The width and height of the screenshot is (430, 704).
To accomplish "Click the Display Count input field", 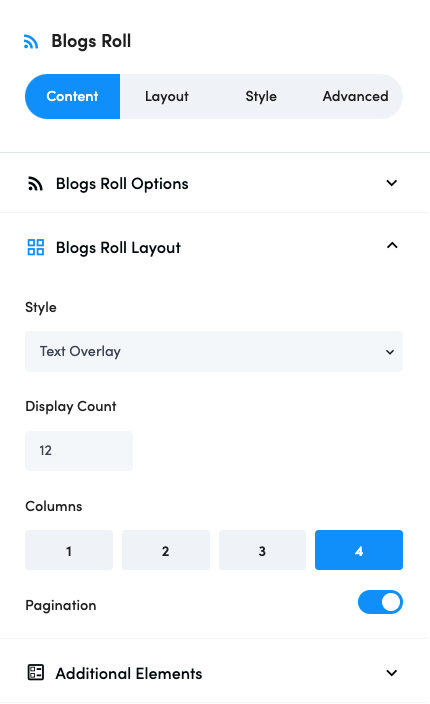I will click(79, 451).
